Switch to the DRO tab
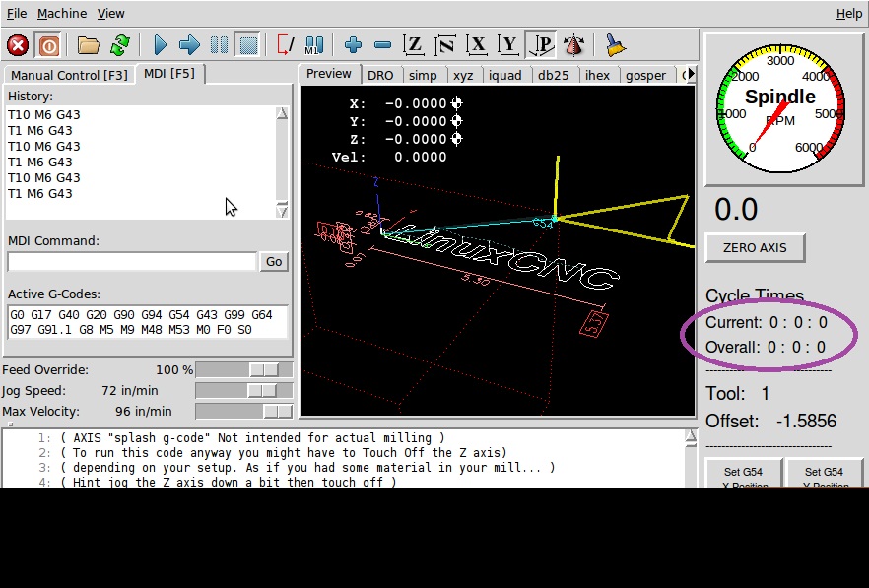 [x=380, y=75]
